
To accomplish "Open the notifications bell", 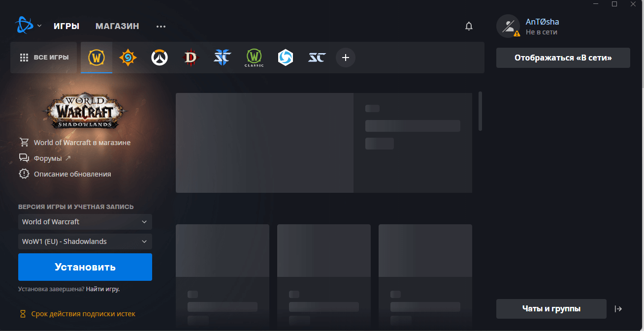I will tap(469, 26).
